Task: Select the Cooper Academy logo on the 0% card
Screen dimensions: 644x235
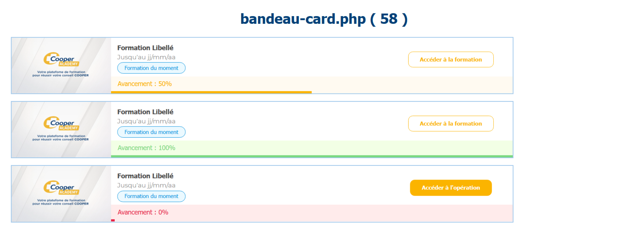Action: pos(61,188)
